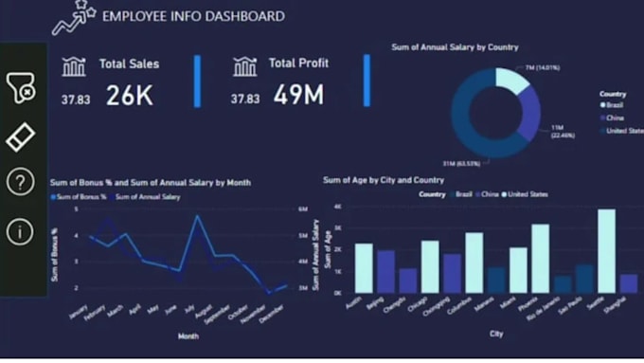Open the help question mark icon
The height and width of the screenshot is (363, 644).
pos(20,182)
